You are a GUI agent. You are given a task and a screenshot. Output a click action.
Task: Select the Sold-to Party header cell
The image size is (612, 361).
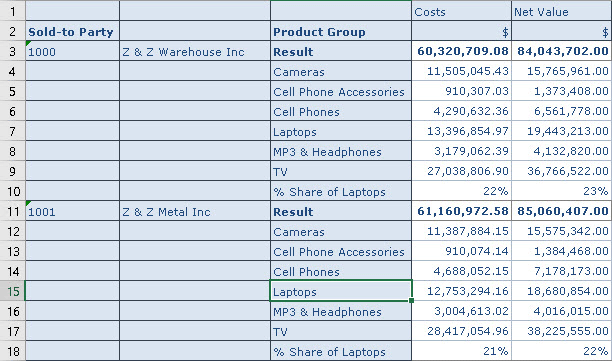pos(72,31)
